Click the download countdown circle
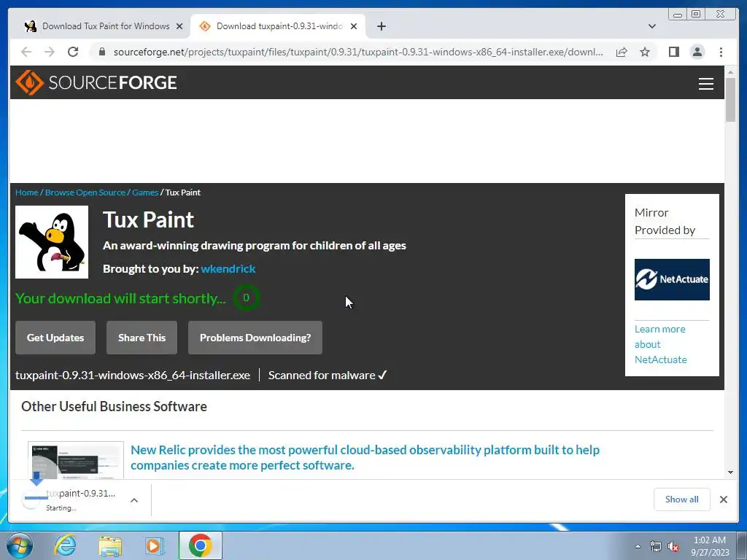Viewport: 747px width, 560px height. point(247,297)
